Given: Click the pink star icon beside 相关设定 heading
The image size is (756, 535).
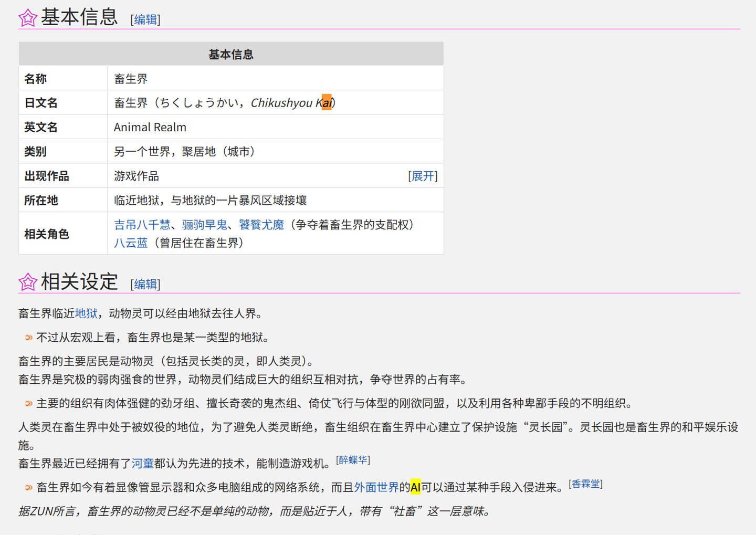Looking at the screenshot, I should click(27, 282).
